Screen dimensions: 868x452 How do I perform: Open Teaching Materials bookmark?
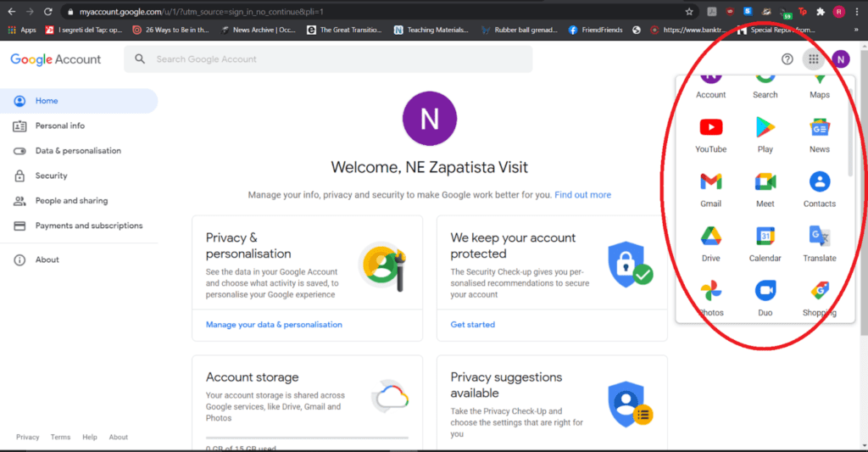coord(431,30)
